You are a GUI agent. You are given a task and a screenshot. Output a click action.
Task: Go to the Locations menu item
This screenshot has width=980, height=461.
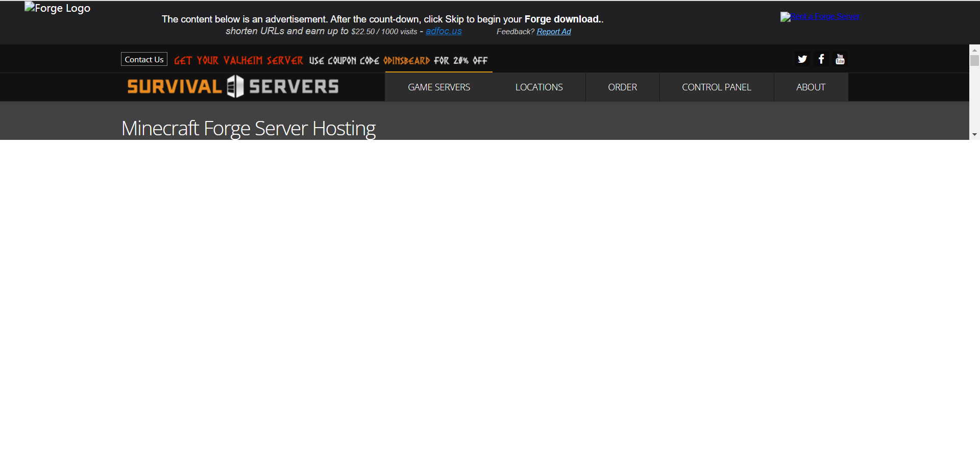(x=538, y=87)
